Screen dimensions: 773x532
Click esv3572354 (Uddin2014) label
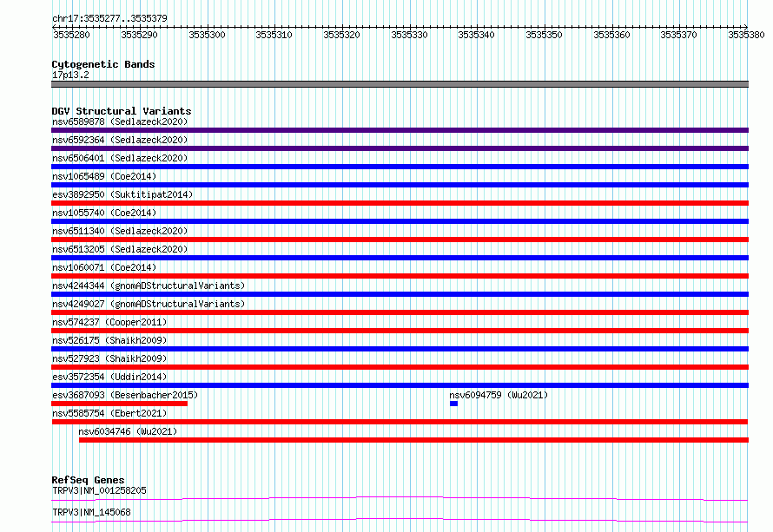109,377
